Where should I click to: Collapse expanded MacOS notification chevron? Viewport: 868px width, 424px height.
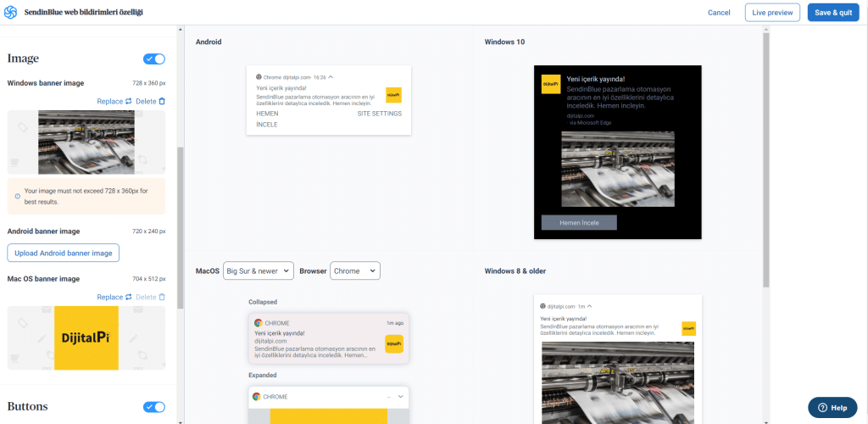point(401,396)
